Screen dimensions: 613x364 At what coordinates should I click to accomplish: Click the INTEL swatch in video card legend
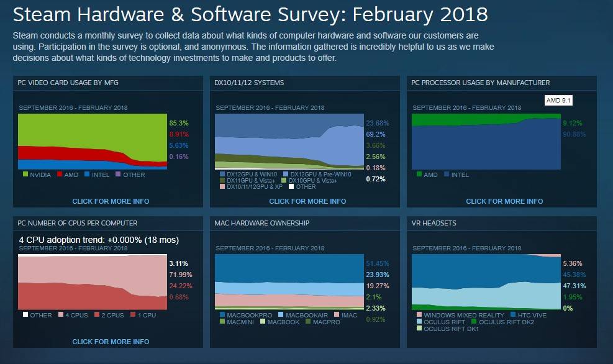tap(87, 174)
